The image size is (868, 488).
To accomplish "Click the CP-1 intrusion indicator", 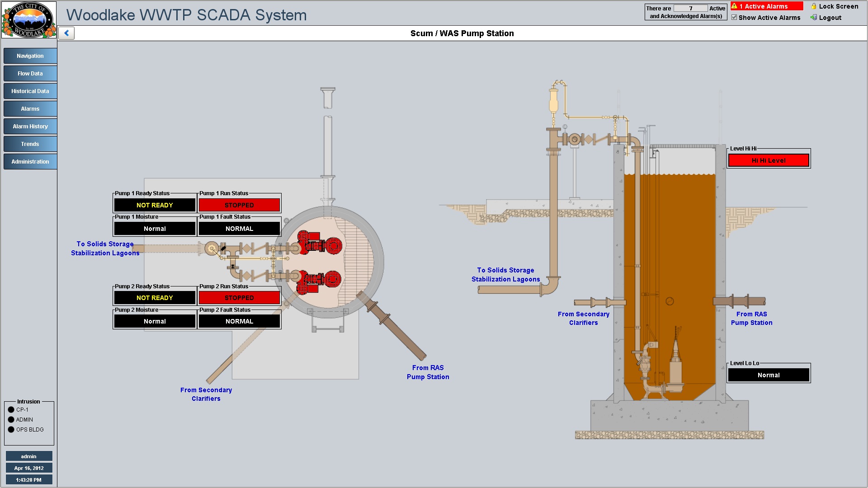I will click(11, 410).
